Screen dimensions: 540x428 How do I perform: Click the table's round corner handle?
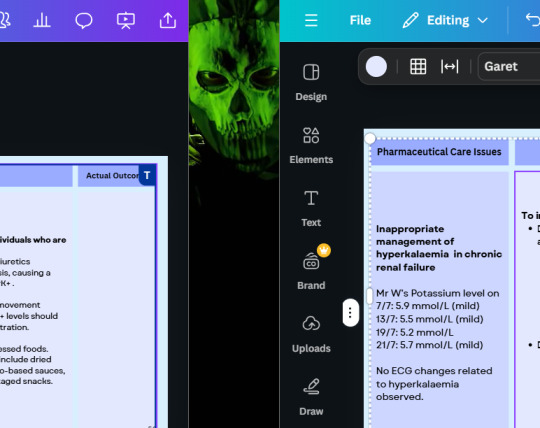370,138
